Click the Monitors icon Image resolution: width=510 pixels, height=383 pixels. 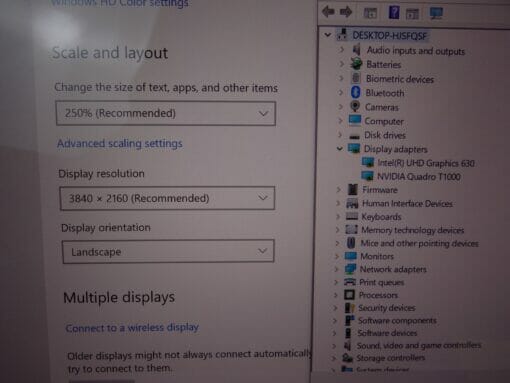(x=350, y=256)
